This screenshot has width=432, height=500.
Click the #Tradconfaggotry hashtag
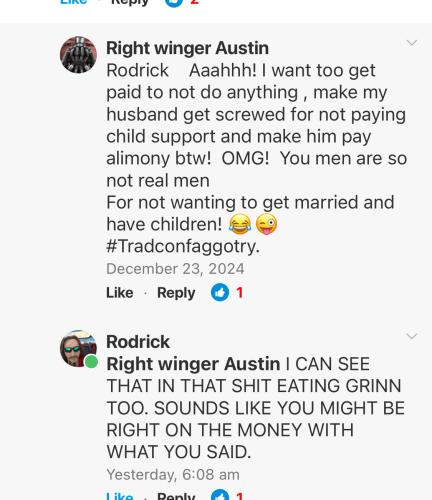coord(183,247)
